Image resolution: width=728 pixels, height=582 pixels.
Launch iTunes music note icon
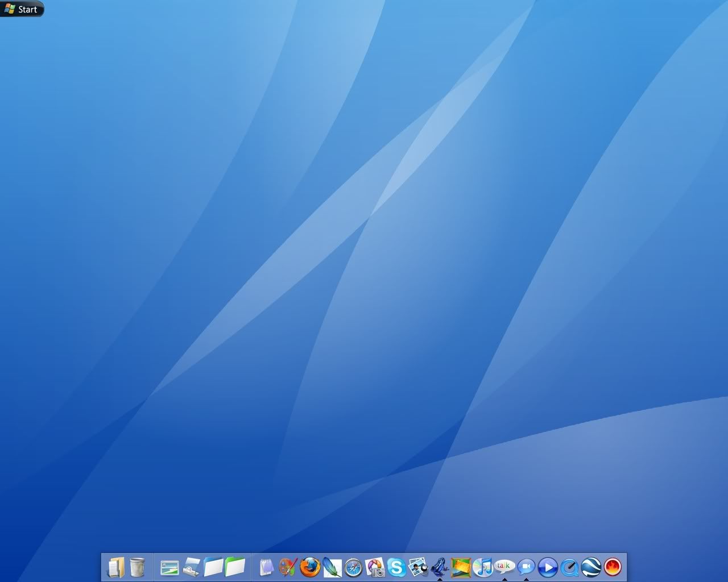pos(483,567)
